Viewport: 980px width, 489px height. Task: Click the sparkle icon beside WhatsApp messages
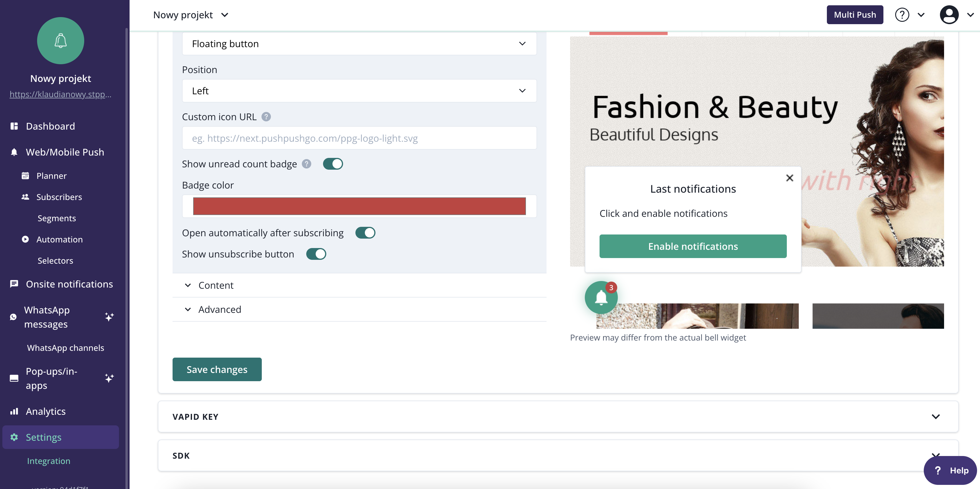pyautogui.click(x=109, y=317)
